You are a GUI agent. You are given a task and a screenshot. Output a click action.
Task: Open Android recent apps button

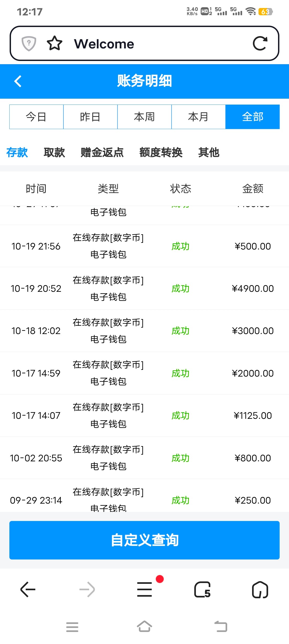pos(72,627)
